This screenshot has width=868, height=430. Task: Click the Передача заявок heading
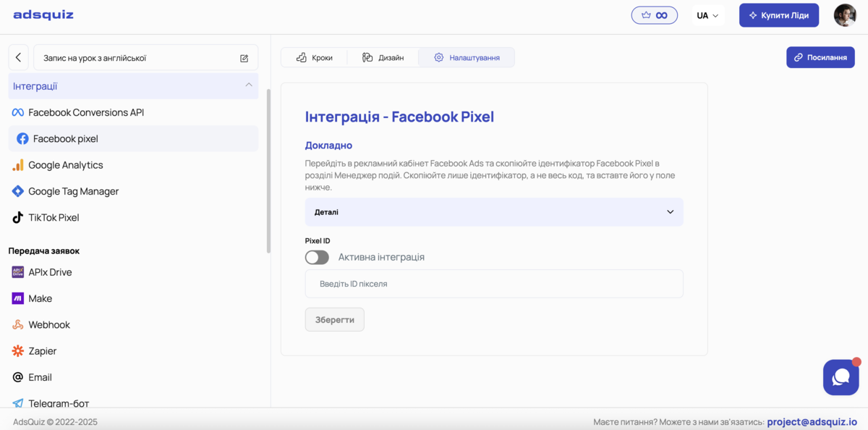(x=44, y=251)
